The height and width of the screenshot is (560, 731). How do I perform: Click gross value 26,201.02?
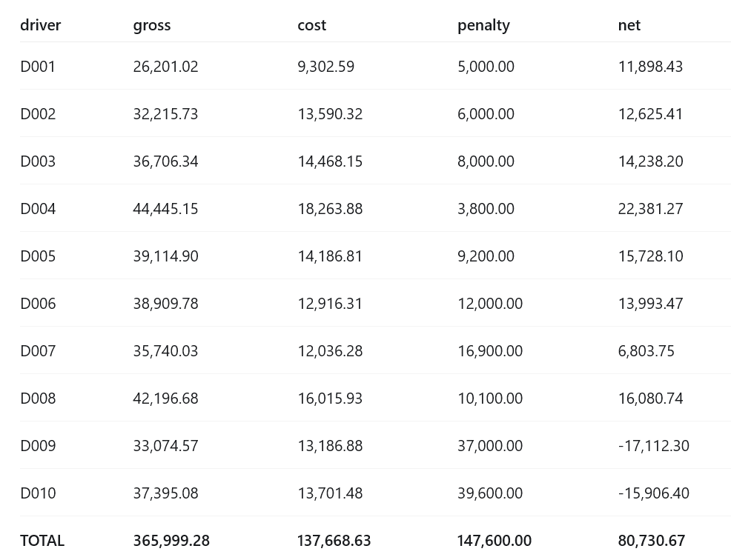point(165,67)
